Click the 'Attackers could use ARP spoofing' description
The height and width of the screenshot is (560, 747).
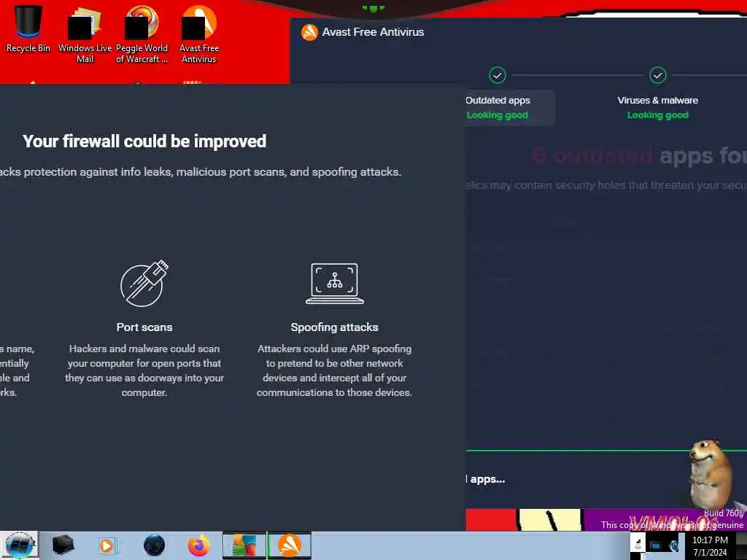pyautogui.click(x=334, y=370)
